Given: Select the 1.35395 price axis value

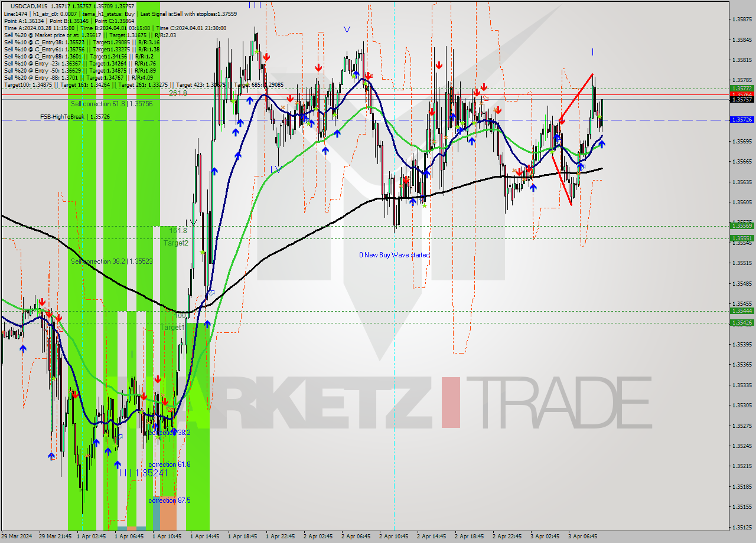Looking at the screenshot, I should (742, 345).
